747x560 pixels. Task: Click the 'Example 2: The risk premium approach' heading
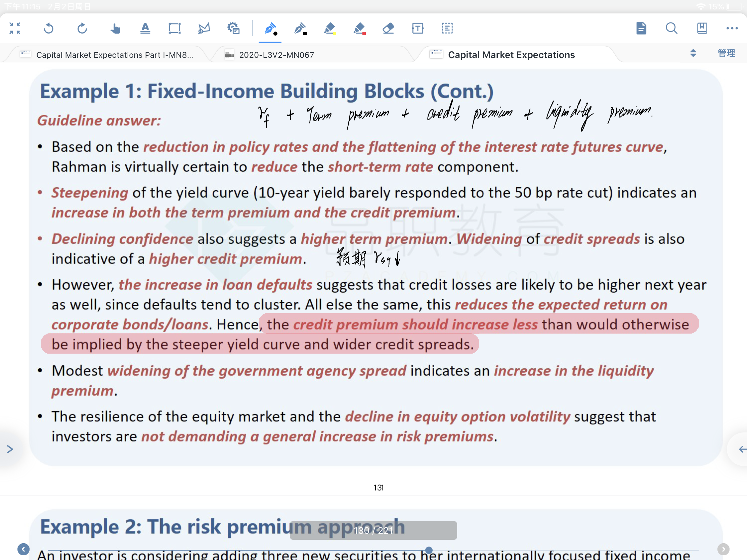point(223,526)
